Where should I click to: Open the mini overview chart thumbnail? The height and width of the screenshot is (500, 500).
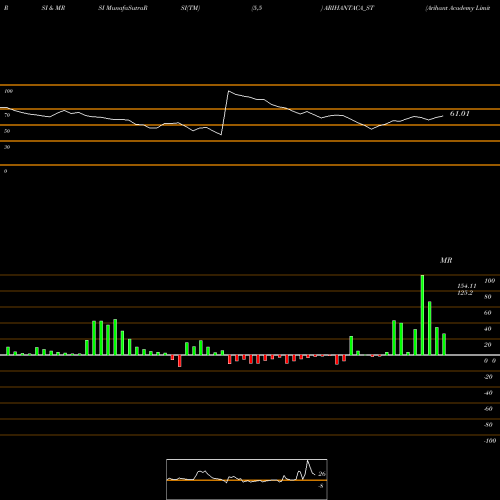(x=247, y=479)
